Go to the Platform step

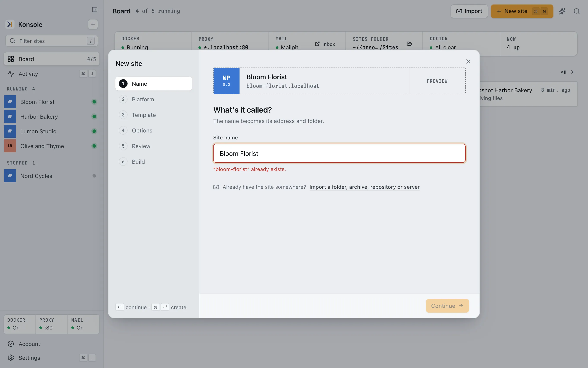point(153,99)
